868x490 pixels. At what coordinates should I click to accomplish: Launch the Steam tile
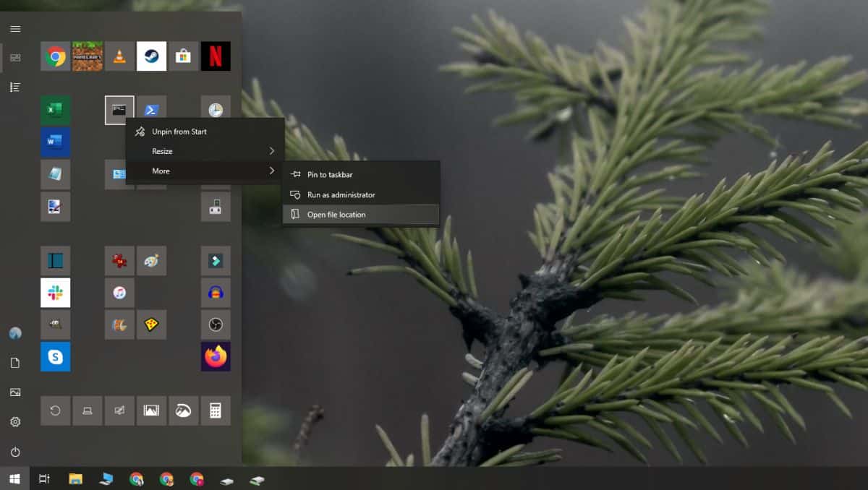click(151, 56)
